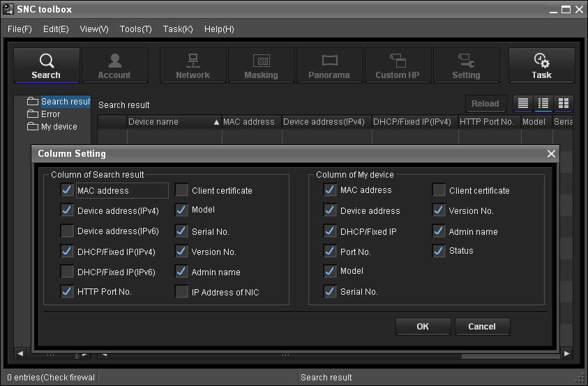588x386 pixels.
Task: Click OK in Column Setting dialog
Action: [423, 326]
